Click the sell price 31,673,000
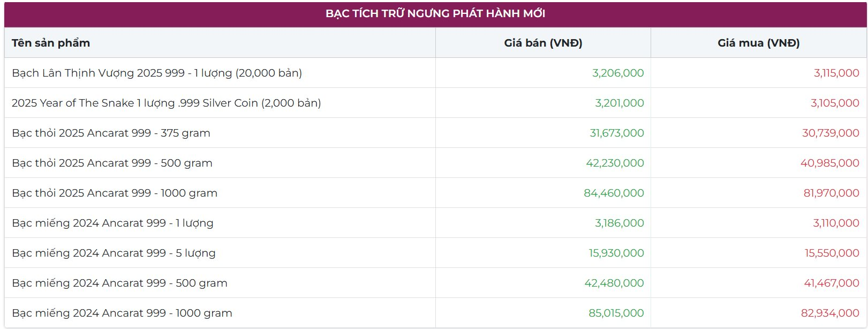 pos(616,133)
